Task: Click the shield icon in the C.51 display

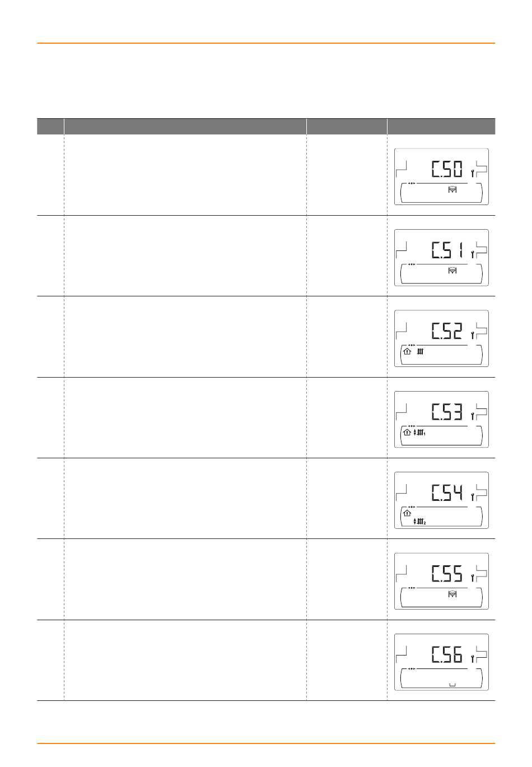Action: 452,271
